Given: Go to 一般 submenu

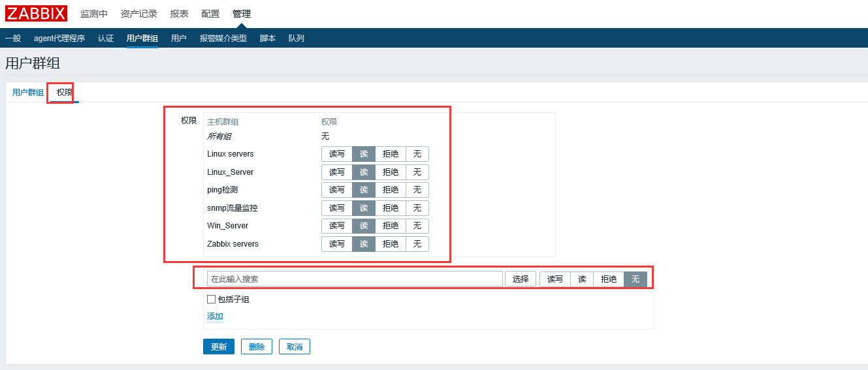Looking at the screenshot, I should pos(13,39).
